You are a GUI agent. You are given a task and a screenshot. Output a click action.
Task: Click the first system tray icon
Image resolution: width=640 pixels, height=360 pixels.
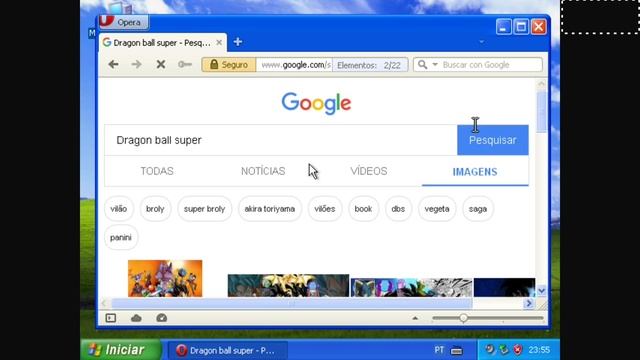[x=489, y=349]
